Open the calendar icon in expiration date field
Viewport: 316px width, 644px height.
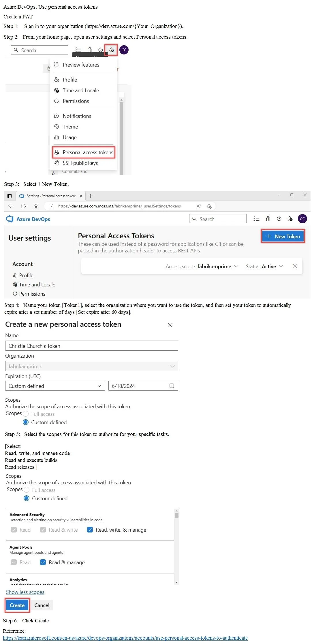click(172, 386)
